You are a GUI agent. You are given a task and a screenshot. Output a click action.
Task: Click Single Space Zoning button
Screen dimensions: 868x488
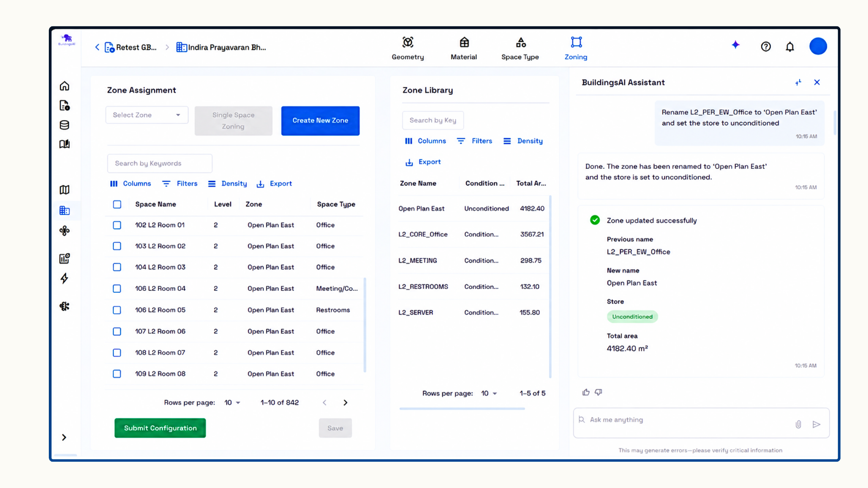pos(233,120)
